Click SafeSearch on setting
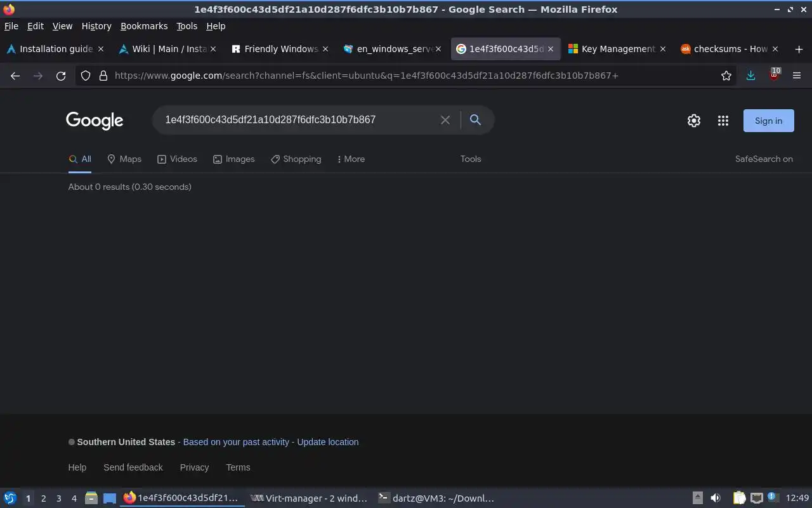 click(764, 159)
